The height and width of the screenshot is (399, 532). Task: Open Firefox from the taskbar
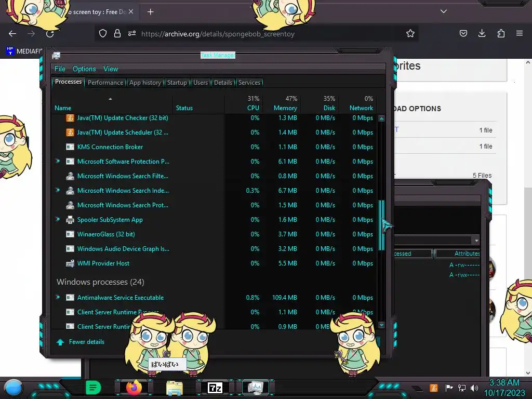click(134, 387)
